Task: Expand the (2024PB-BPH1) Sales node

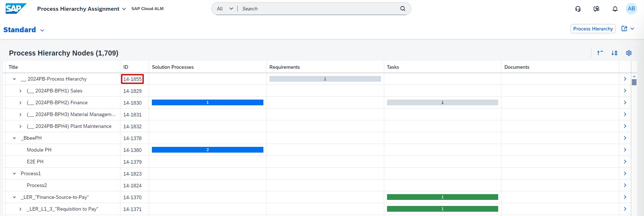Action: pyautogui.click(x=20, y=91)
